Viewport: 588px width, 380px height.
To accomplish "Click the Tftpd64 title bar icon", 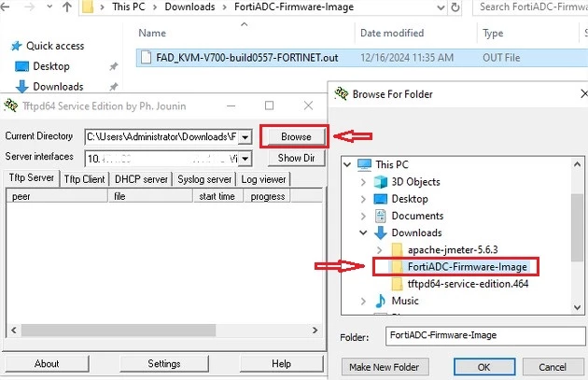I will (x=11, y=106).
